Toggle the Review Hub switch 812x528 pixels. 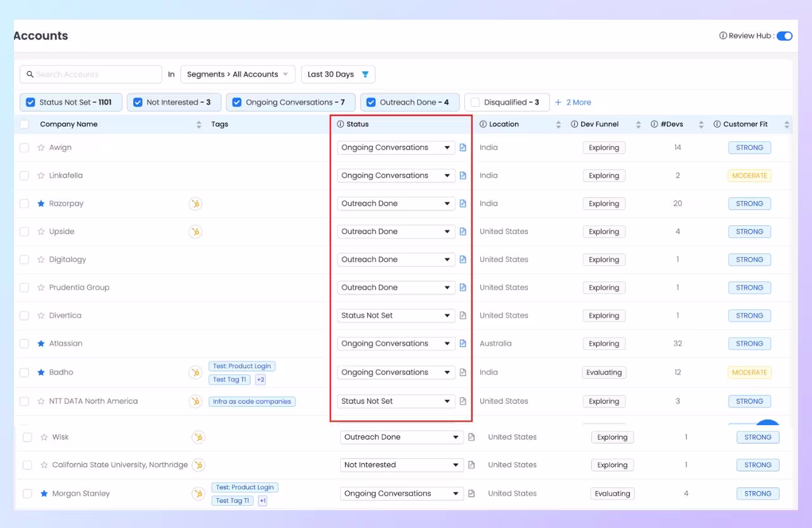[x=785, y=36]
